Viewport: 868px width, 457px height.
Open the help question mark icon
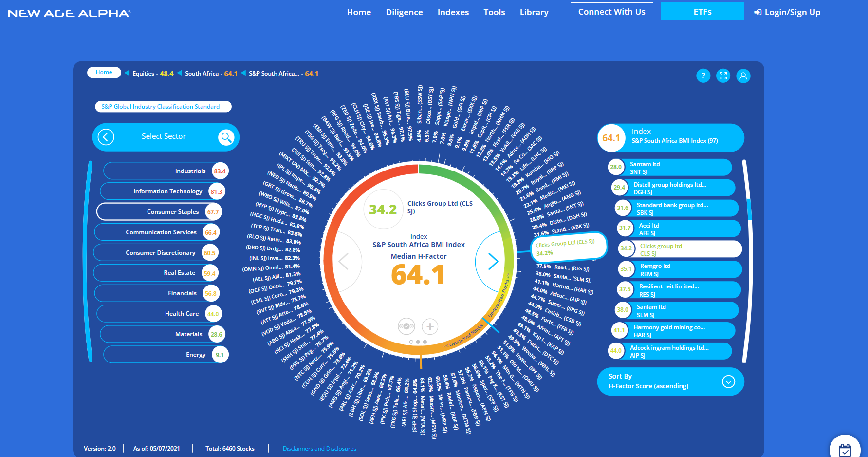[703, 76]
